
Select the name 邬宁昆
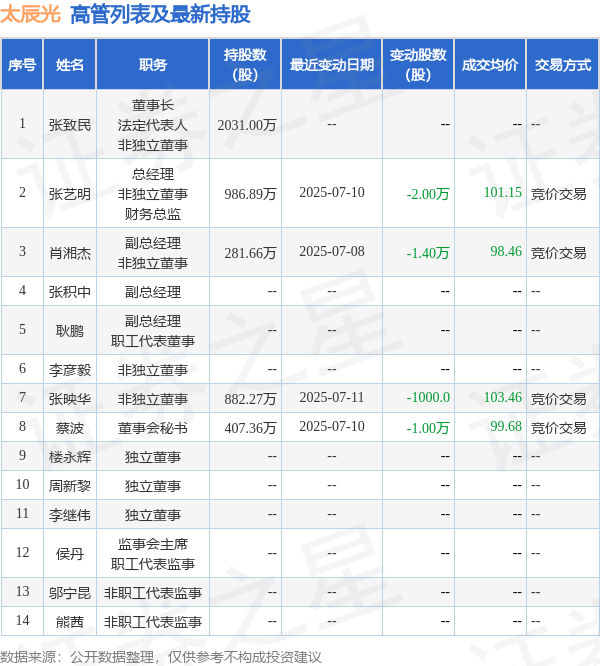[70, 593]
